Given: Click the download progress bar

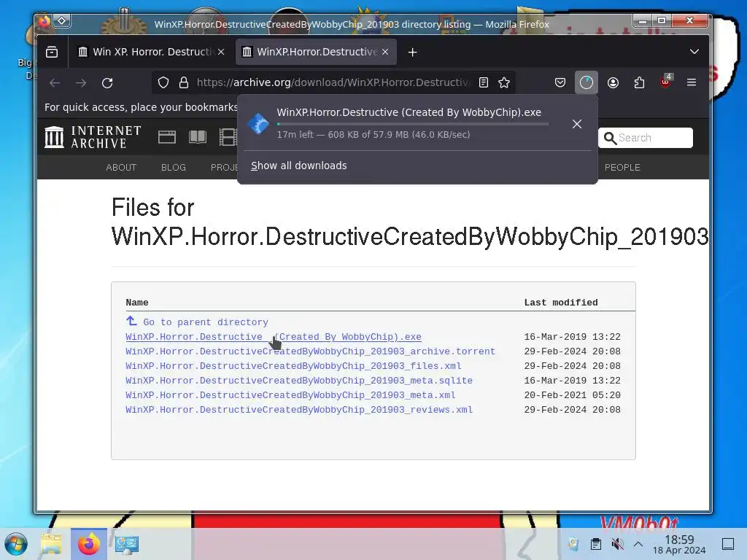Looking at the screenshot, I should (x=413, y=124).
